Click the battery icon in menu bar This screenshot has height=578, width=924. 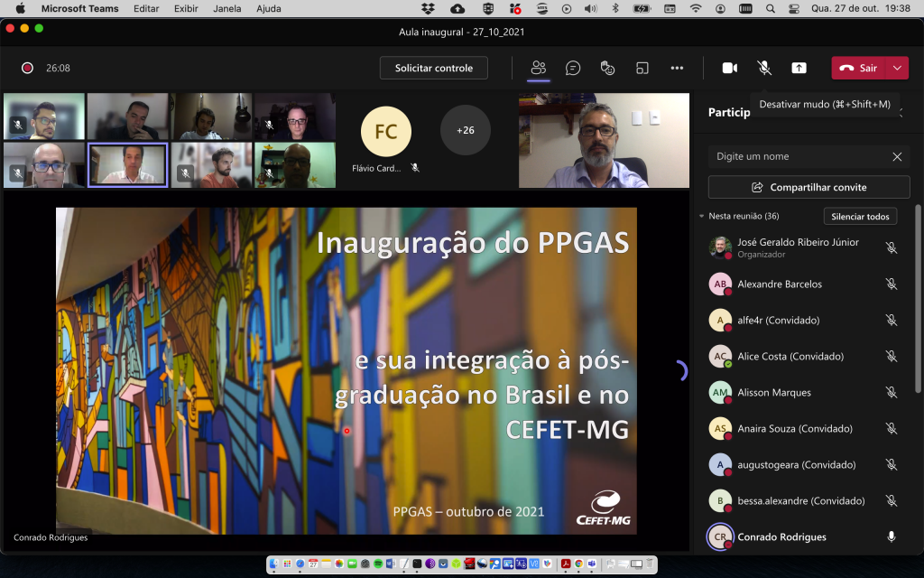pos(642,8)
